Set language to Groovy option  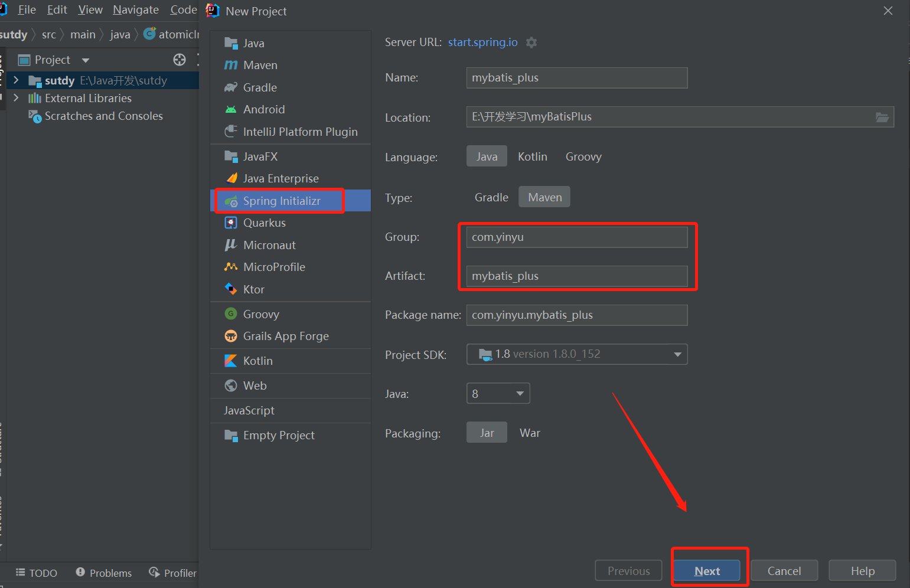[583, 156]
